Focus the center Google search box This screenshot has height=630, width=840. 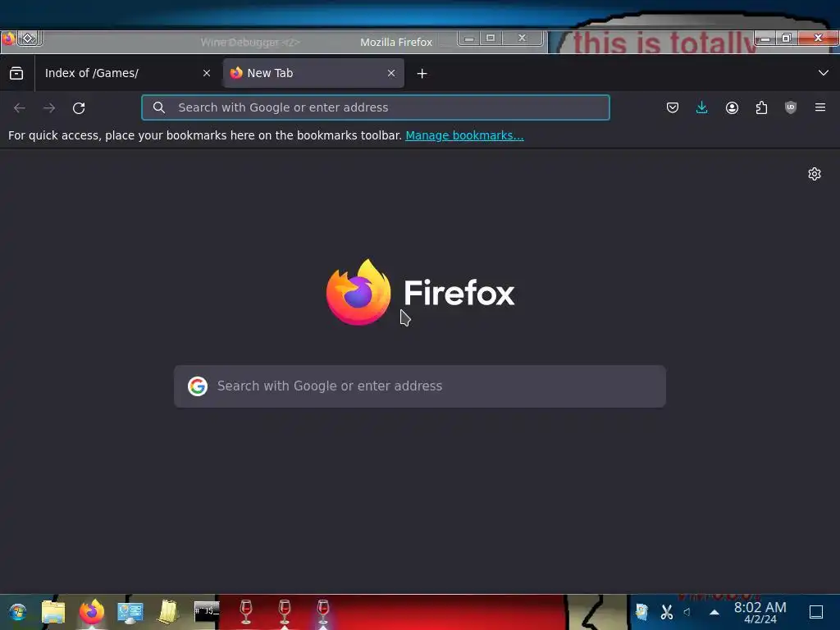(420, 386)
